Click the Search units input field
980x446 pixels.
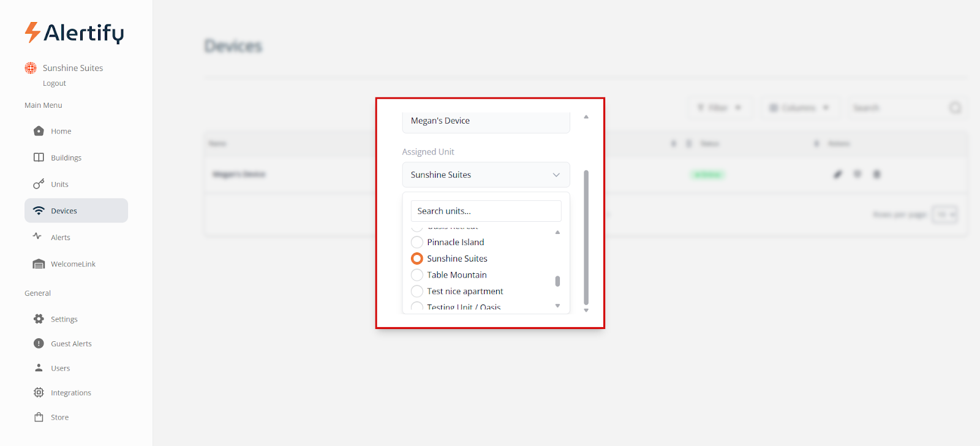coord(486,211)
